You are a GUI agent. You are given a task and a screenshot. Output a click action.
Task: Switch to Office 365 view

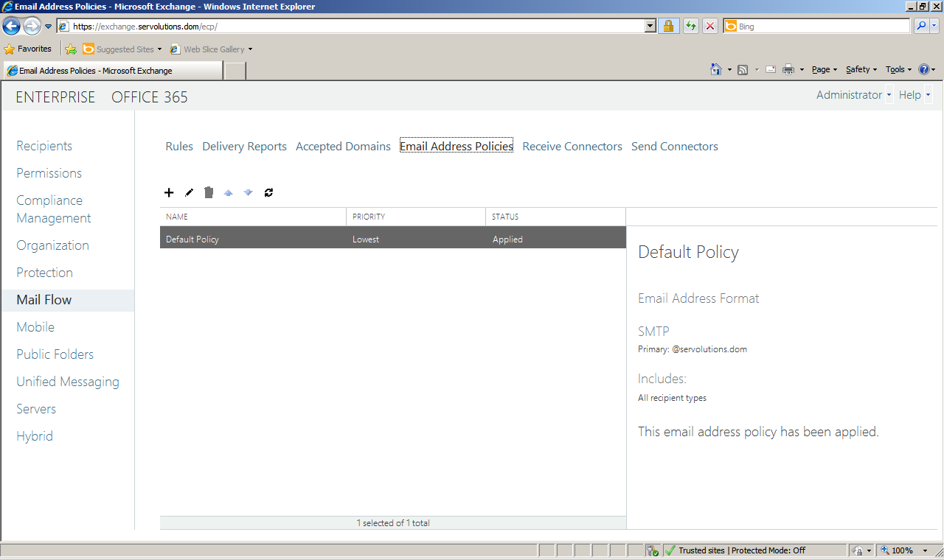point(150,97)
